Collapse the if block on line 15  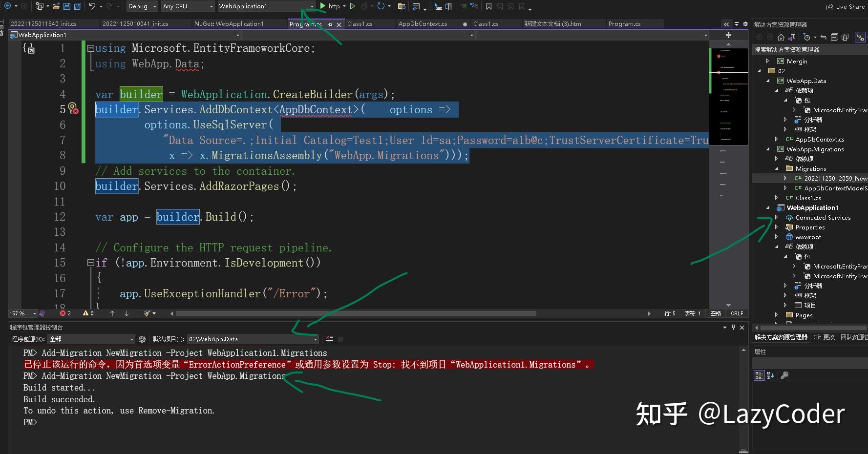pyautogui.click(x=90, y=263)
